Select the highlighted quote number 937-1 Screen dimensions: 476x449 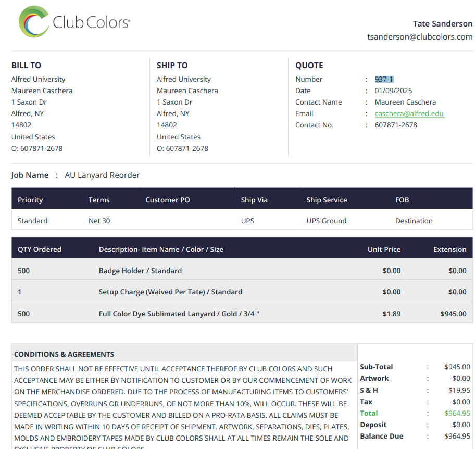click(384, 79)
